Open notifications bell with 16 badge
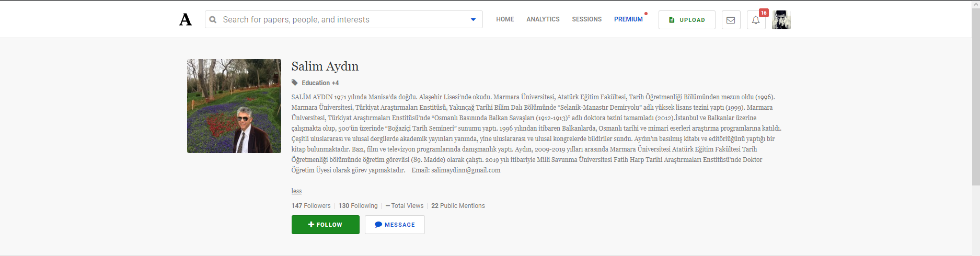980x256 pixels. 756,20
